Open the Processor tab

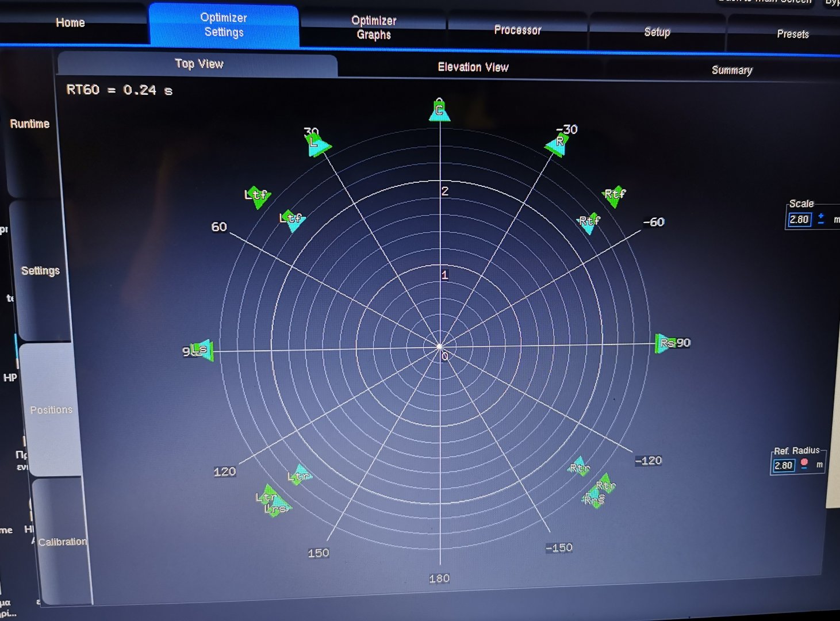pos(517,30)
